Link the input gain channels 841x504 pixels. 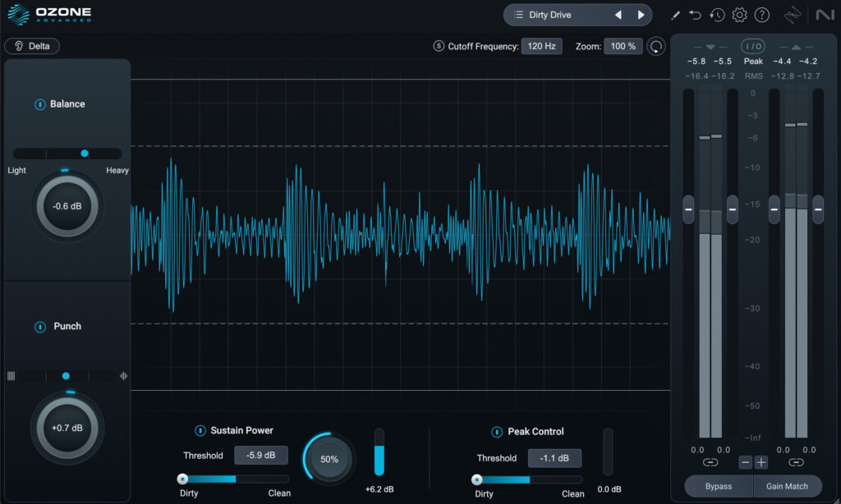coord(710,462)
